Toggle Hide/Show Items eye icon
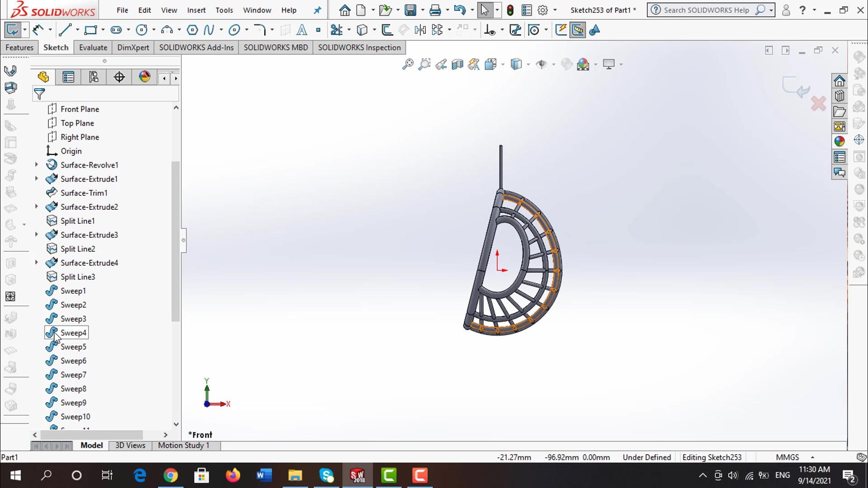 pos(541,64)
